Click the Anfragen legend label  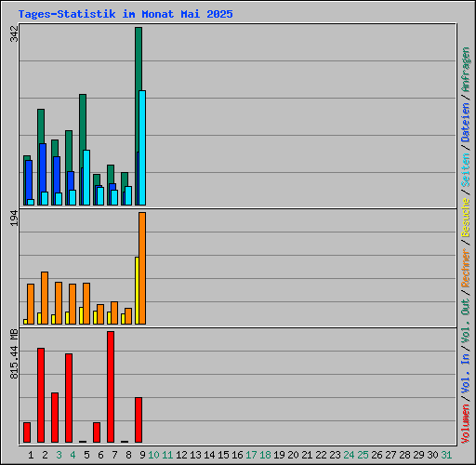point(466,70)
